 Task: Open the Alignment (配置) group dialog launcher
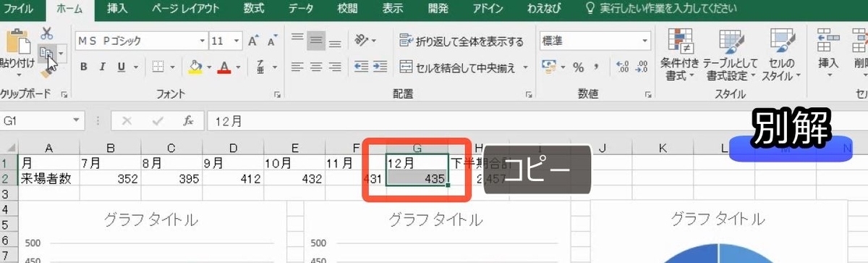529,94
